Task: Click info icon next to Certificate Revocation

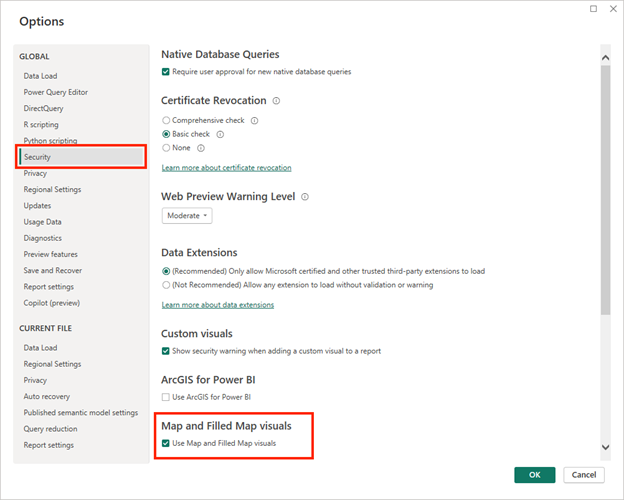Action: [x=276, y=101]
